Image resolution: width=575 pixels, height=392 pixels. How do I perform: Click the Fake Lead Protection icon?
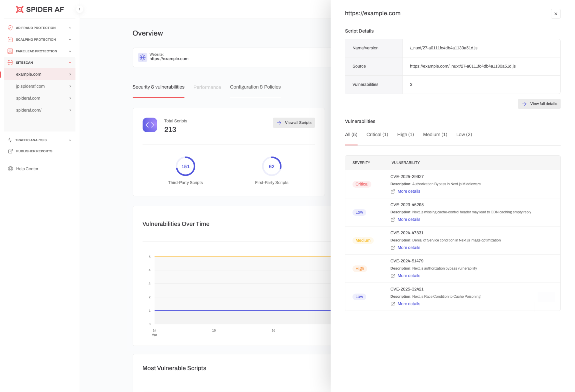[10, 51]
